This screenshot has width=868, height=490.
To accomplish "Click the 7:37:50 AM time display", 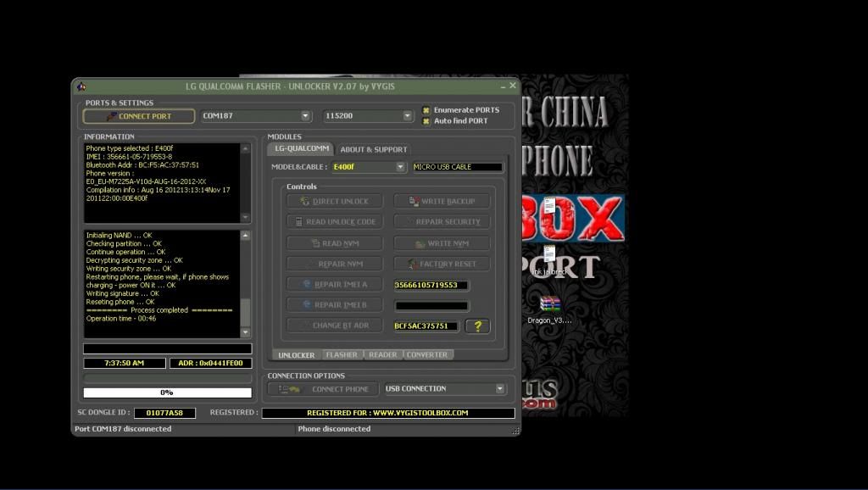I will point(125,363).
